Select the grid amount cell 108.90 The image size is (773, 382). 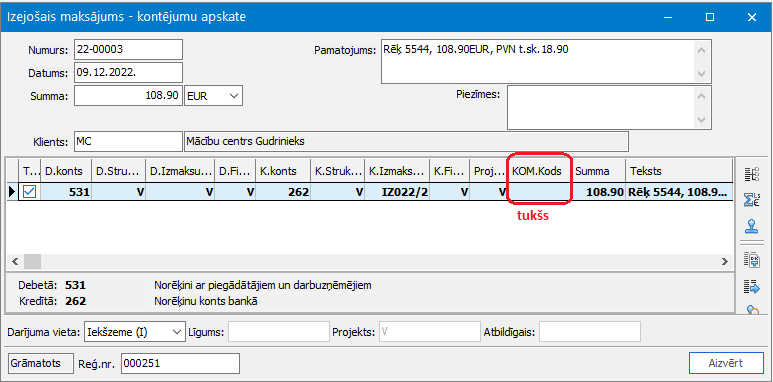(x=598, y=192)
